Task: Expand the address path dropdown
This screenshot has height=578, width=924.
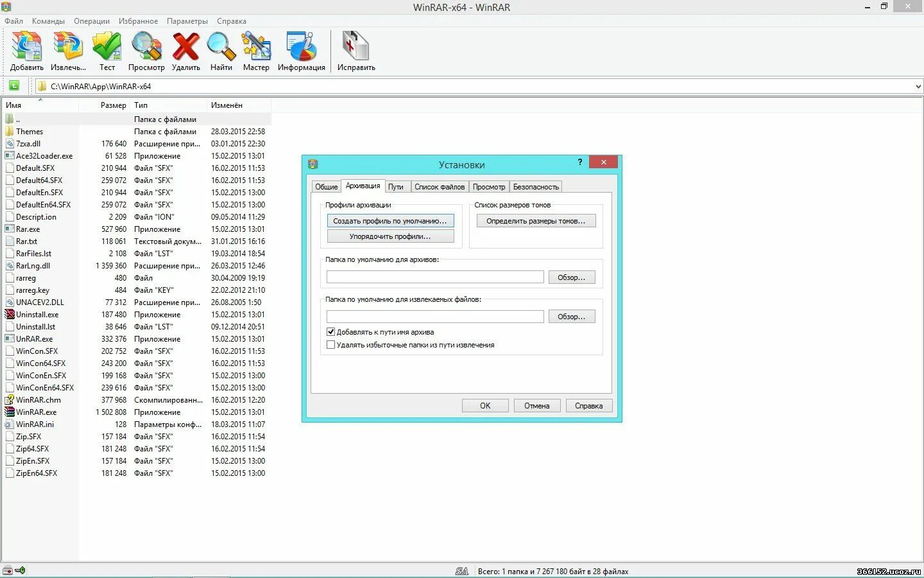Action: (918, 86)
